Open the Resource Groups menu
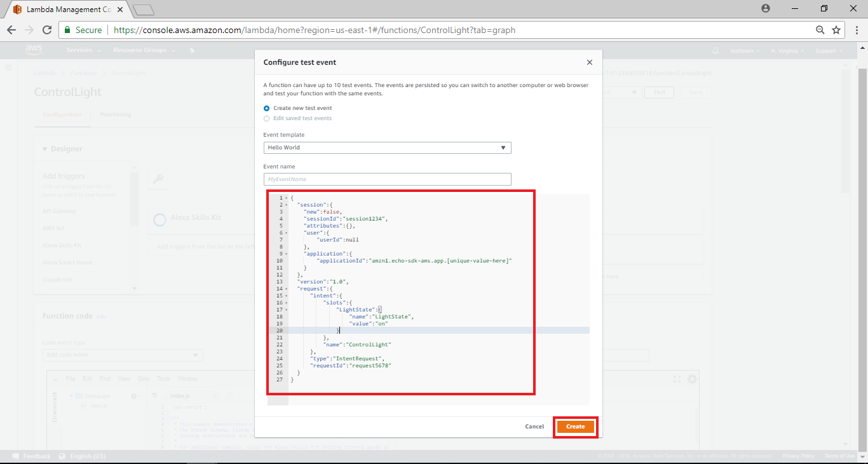 pos(144,50)
